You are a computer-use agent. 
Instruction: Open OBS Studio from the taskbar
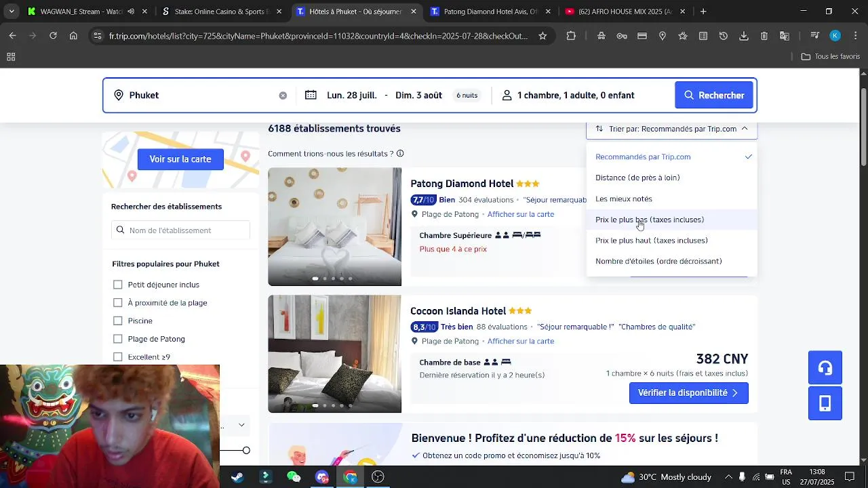pos(378,477)
